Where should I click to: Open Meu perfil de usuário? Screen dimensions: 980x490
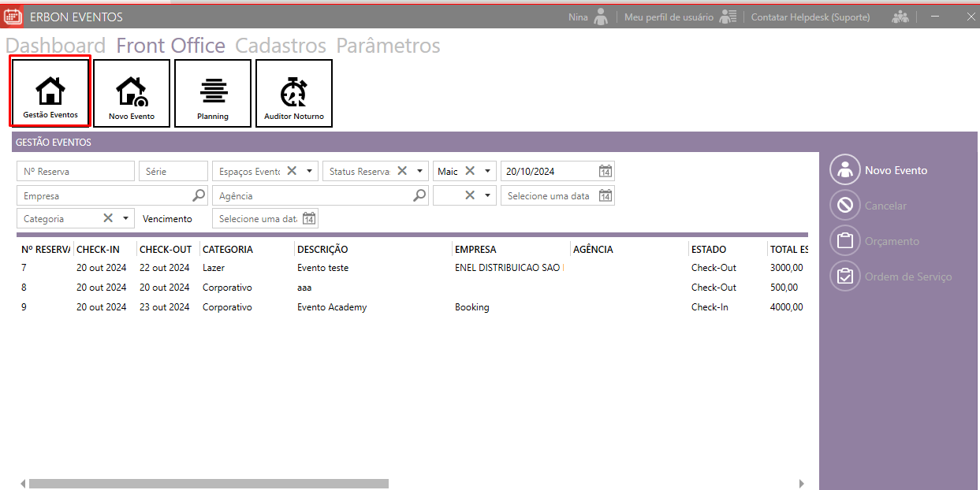tap(669, 17)
